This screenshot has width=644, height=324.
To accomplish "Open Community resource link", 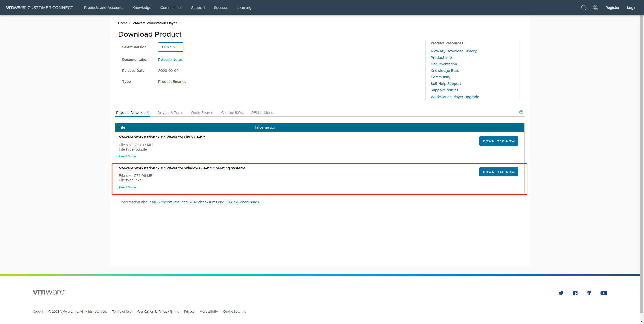I will tap(440, 77).
